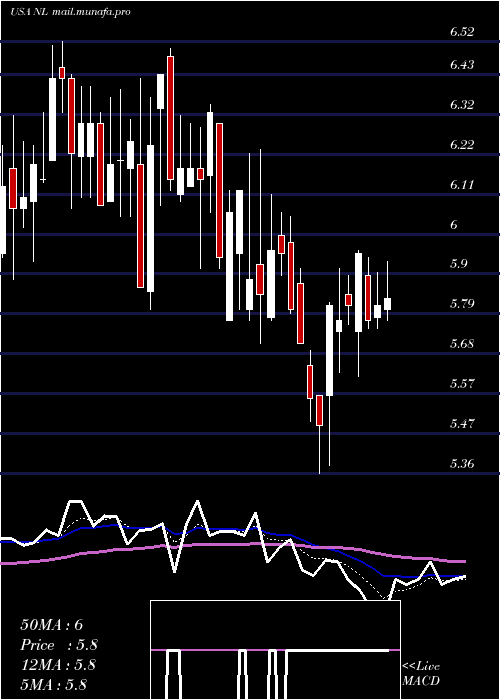Click the 6.43 price axis label
Screen dimensions: 500x700
462,65
